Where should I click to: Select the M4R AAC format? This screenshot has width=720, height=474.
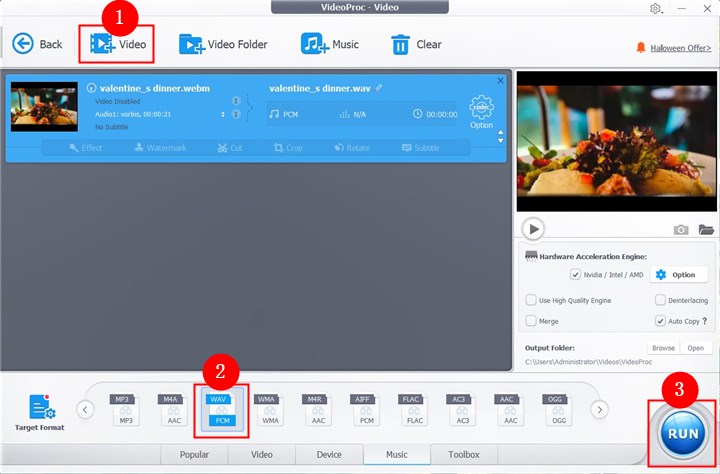tap(317, 409)
